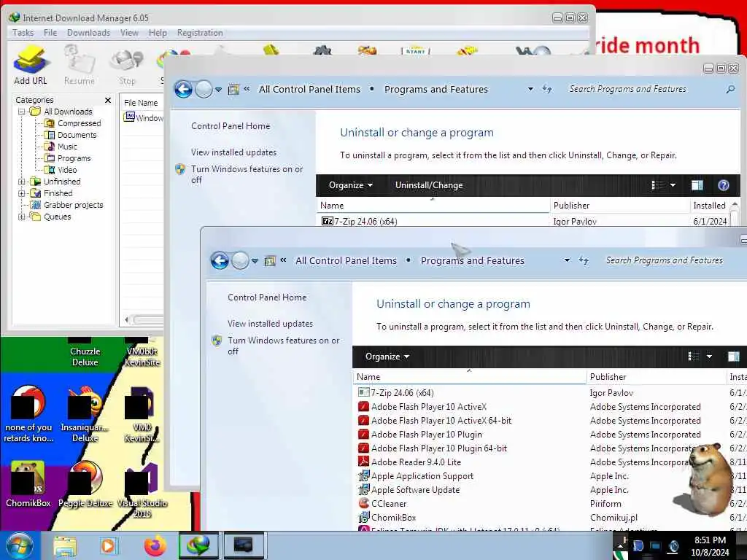
Task: Expand the Queues tree node
Action: 21,217
